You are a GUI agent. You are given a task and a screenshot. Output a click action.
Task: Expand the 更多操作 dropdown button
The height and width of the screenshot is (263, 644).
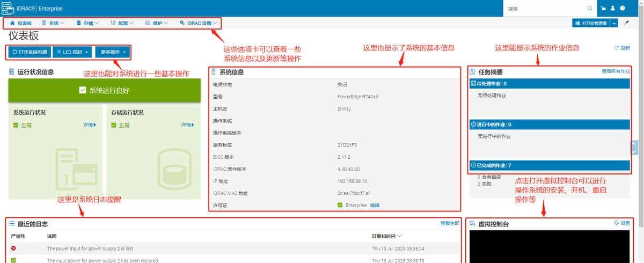point(113,52)
